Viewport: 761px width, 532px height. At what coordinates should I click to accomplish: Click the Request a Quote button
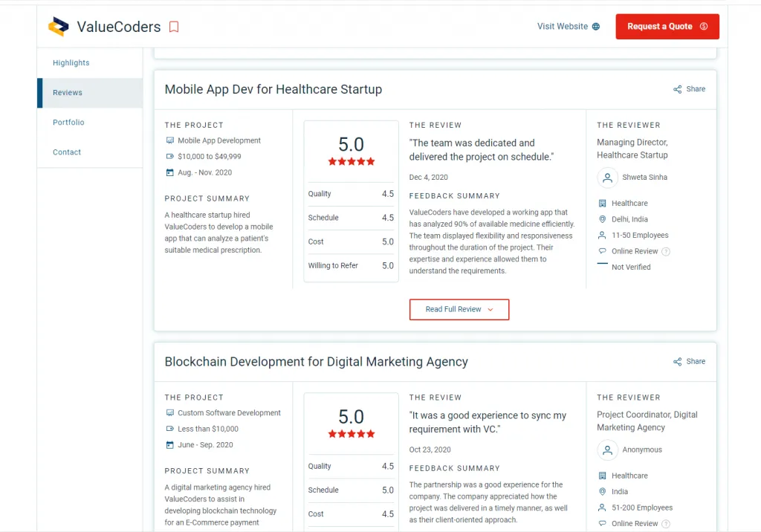click(x=667, y=26)
